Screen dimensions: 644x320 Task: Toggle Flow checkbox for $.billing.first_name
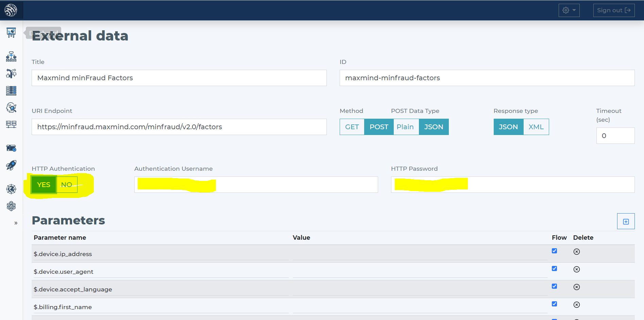[x=554, y=304]
